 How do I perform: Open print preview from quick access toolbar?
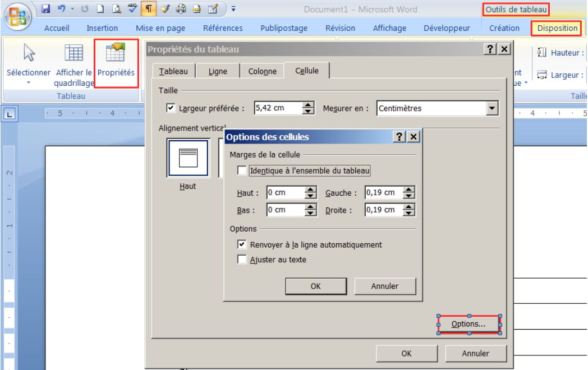(x=117, y=8)
